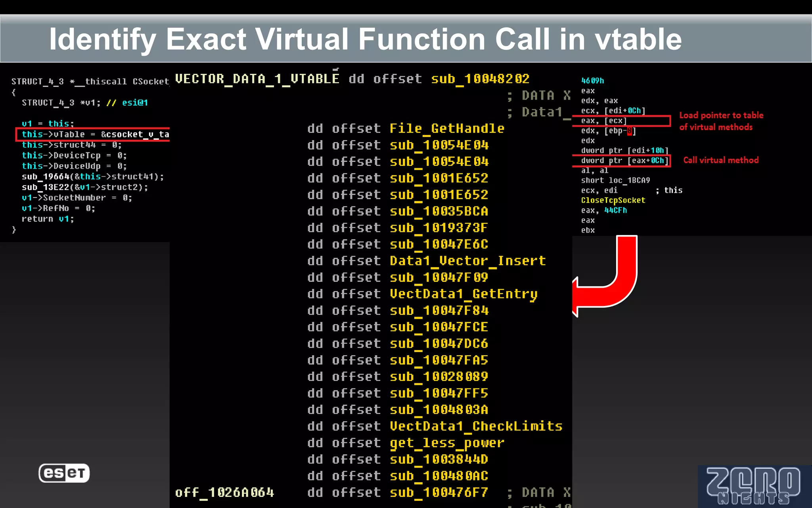Click the sub_10047E6C offset

pos(439,244)
